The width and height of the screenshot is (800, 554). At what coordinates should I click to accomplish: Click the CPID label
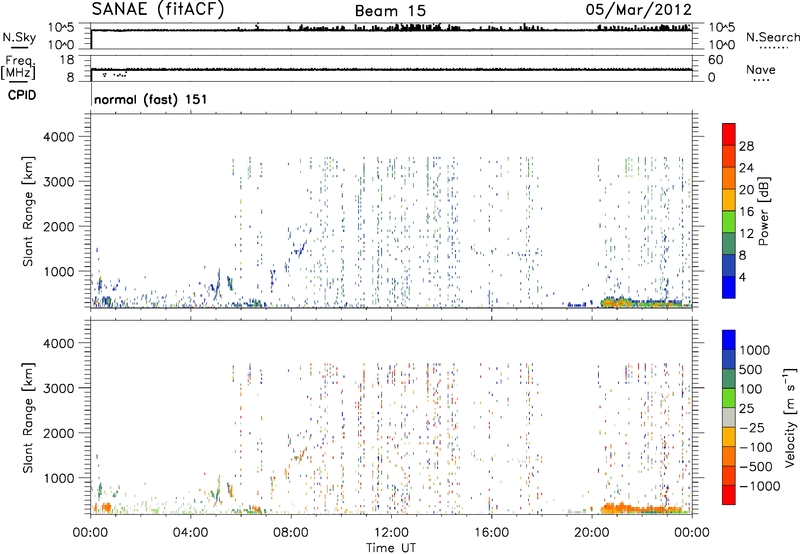[22, 95]
